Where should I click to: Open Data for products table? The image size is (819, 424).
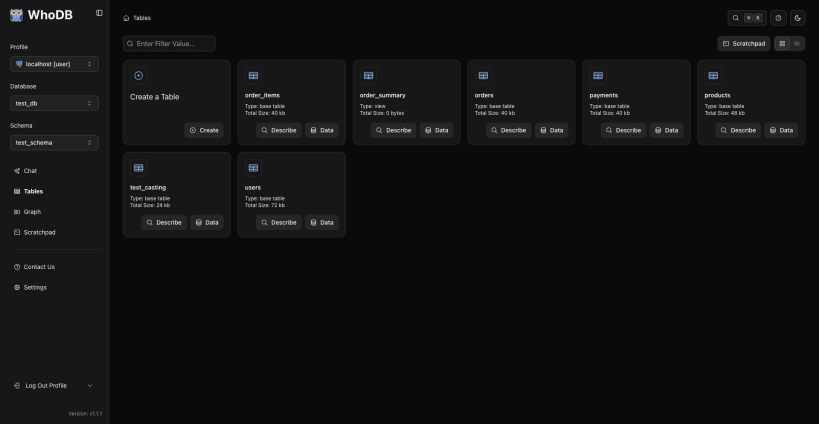781,131
